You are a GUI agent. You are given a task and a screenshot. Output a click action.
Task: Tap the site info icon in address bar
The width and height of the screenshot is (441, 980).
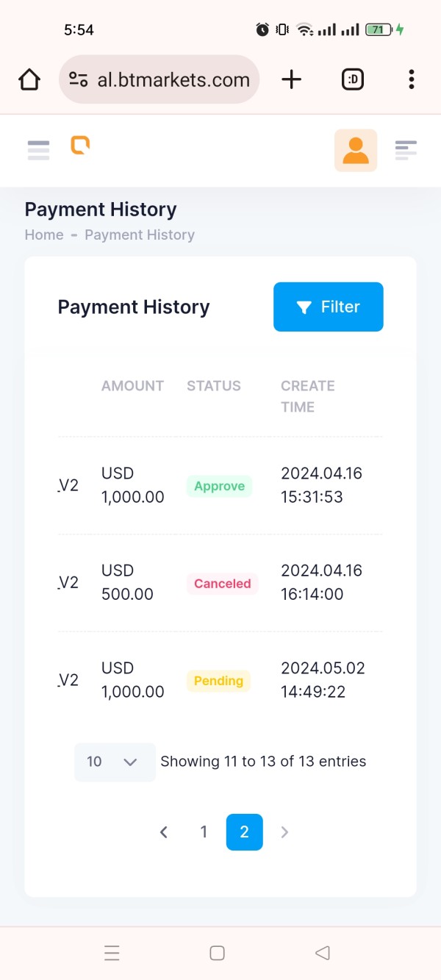click(x=79, y=79)
